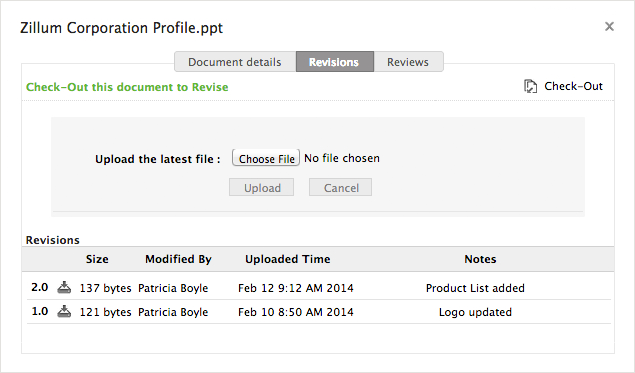Image resolution: width=635 pixels, height=373 pixels.
Task: Click '121 bytes' size cell
Action: (105, 312)
